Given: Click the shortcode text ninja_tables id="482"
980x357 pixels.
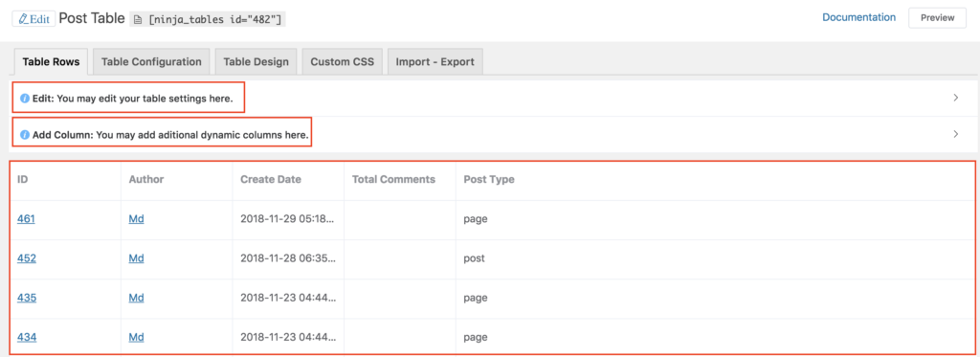Looking at the screenshot, I should point(215,20).
